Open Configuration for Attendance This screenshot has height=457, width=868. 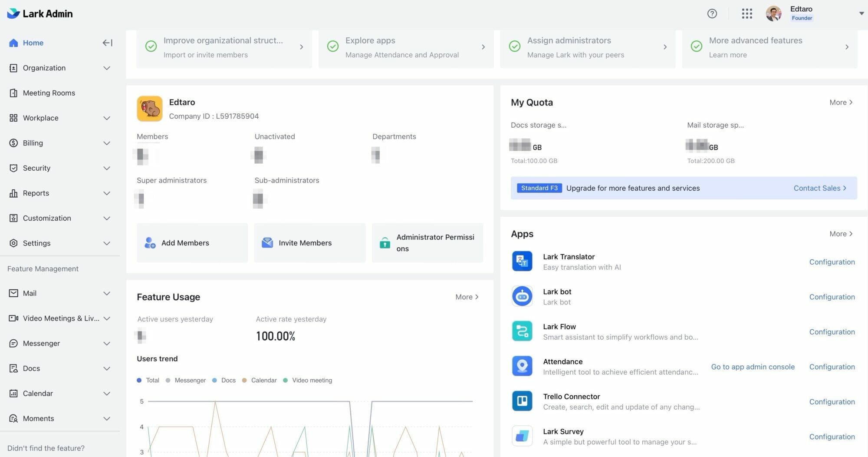click(832, 367)
